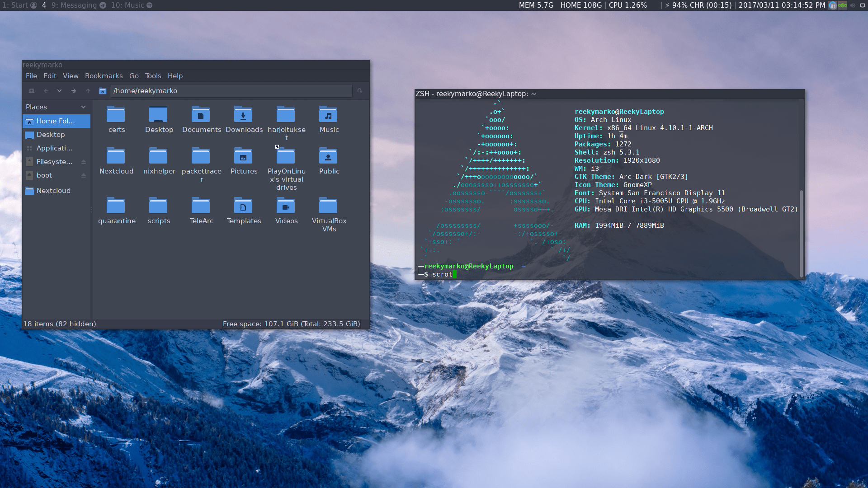This screenshot has width=868, height=488.
Task: Eject the Filesystem volume in sidebar
Action: coord(84,162)
